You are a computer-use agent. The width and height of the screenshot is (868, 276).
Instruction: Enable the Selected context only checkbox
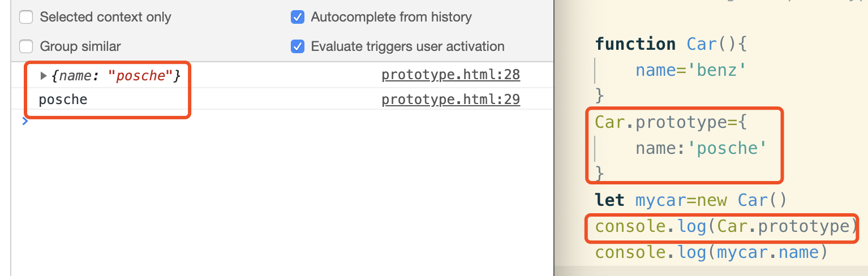click(x=26, y=18)
